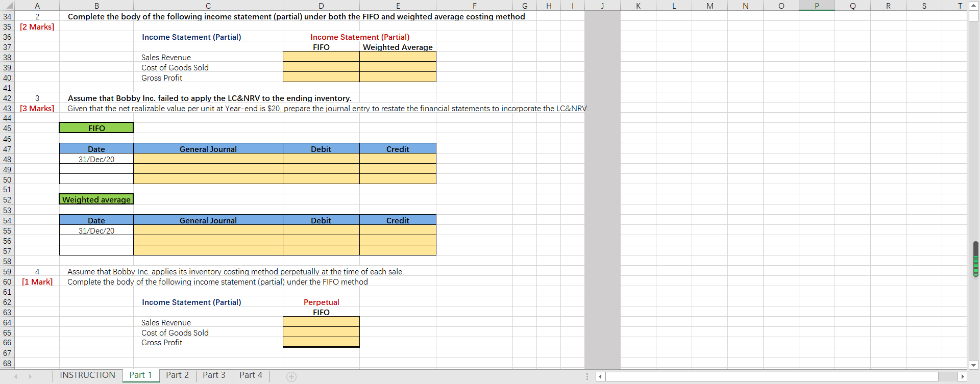This screenshot has width=980, height=384.
Task: Click Gross Profit label in row 40
Action: tap(162, 78)
